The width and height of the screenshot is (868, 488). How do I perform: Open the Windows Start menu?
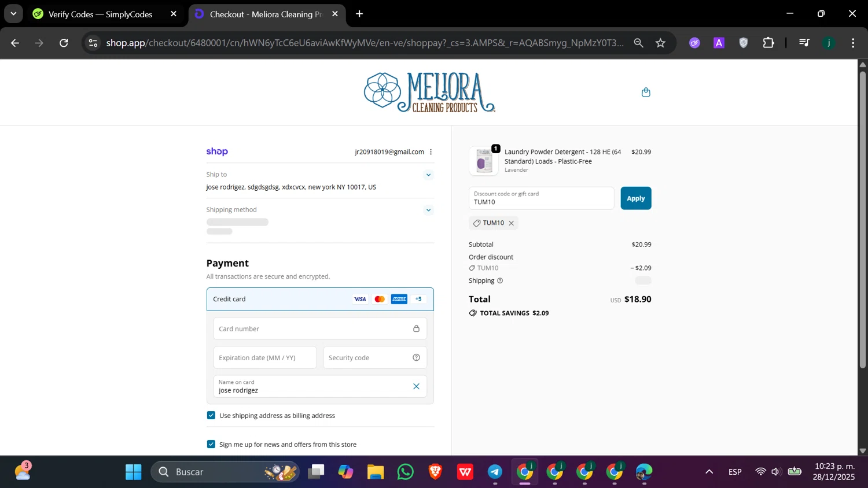click(133, 472)
